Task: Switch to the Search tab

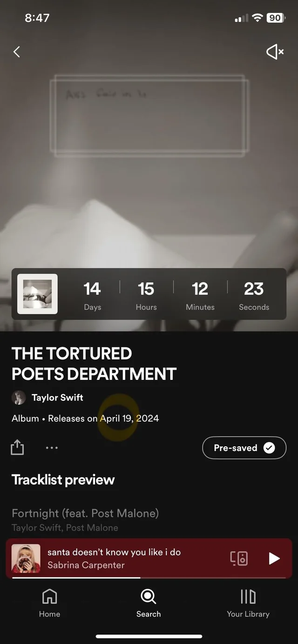Action: [149, 604]
